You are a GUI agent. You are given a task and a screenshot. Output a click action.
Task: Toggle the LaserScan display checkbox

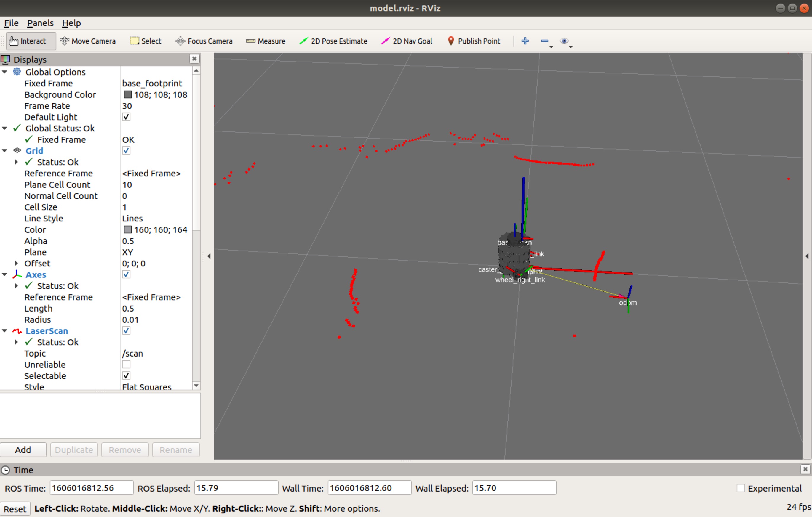[126, 331]
